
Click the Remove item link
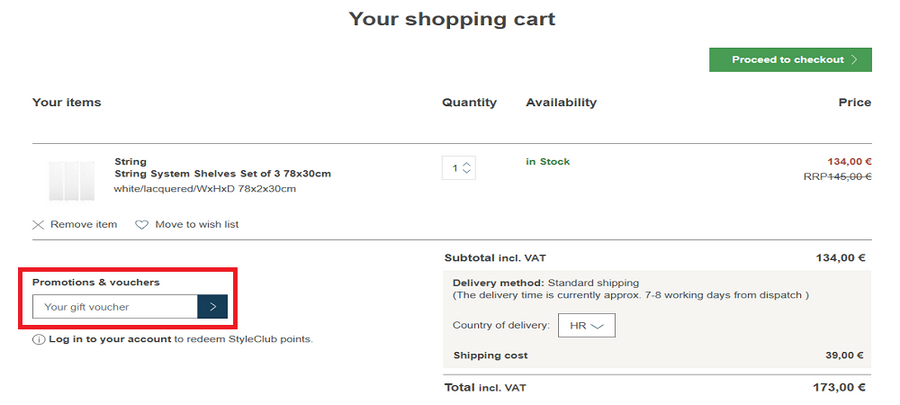(83, 225)
